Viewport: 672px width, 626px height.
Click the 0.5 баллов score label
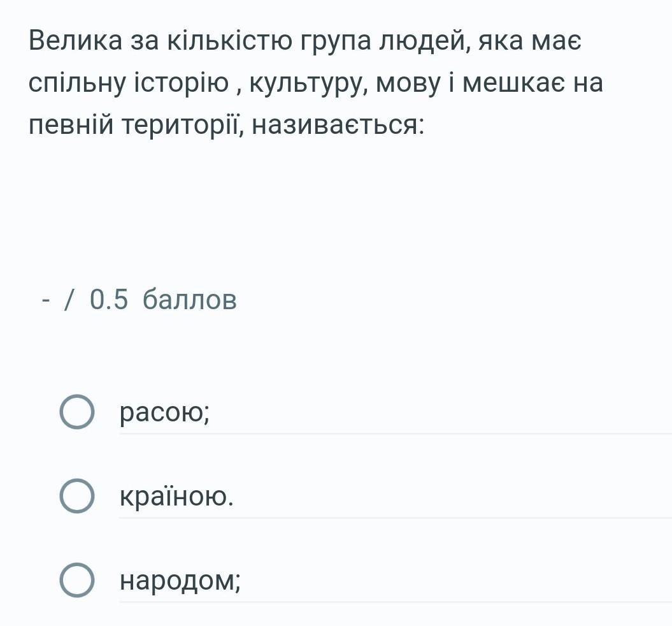tap(163, 299)
